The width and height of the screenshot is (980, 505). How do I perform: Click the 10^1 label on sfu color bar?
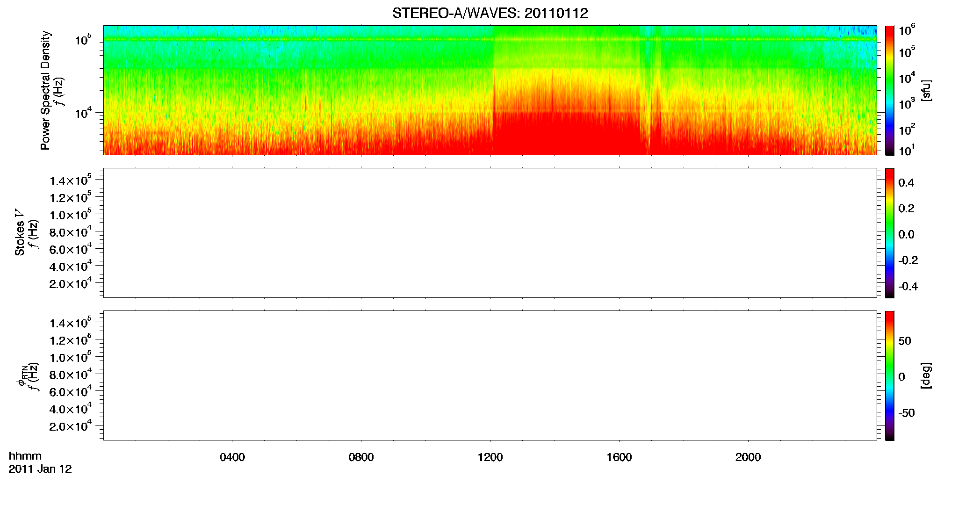pyautogui.click(x=906, y=151)
